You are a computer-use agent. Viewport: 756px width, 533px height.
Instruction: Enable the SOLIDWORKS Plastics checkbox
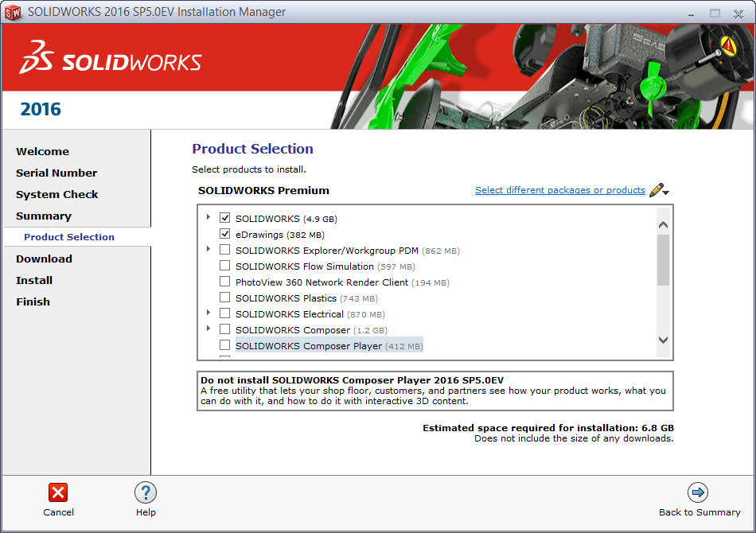pyautogui.click(x=224, y=298)
